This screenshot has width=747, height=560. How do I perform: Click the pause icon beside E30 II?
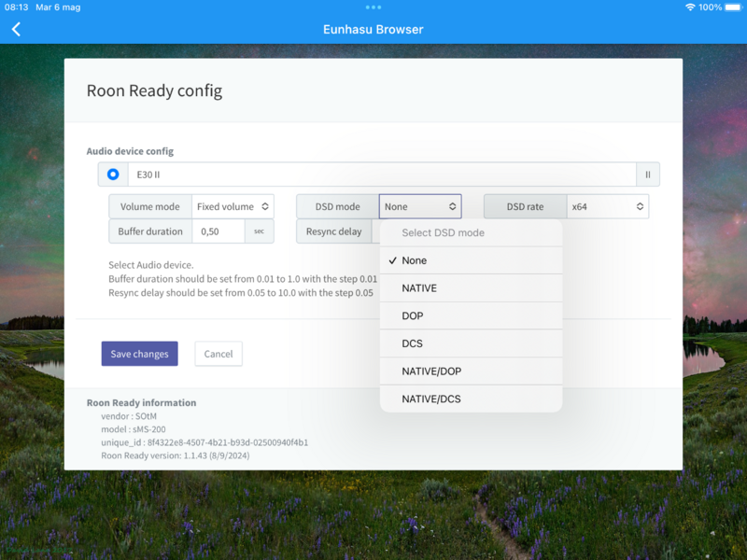click(648, 175)
